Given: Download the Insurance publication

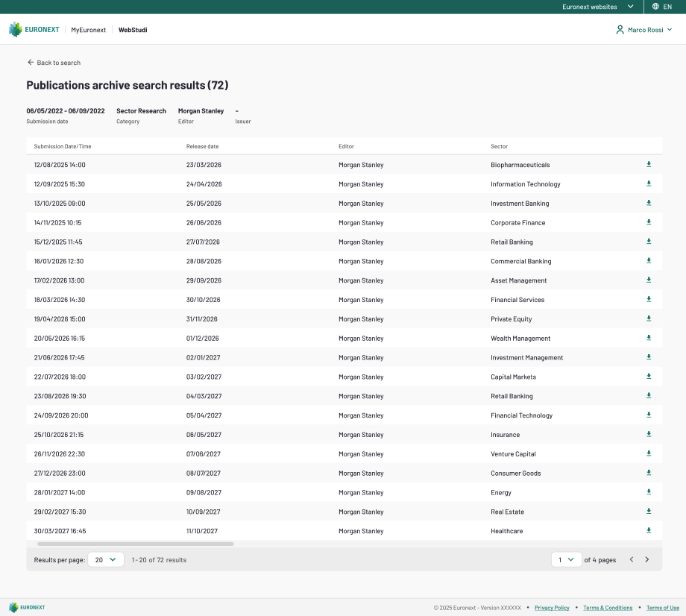Looking at the screenshot, I should pos(649,434).
